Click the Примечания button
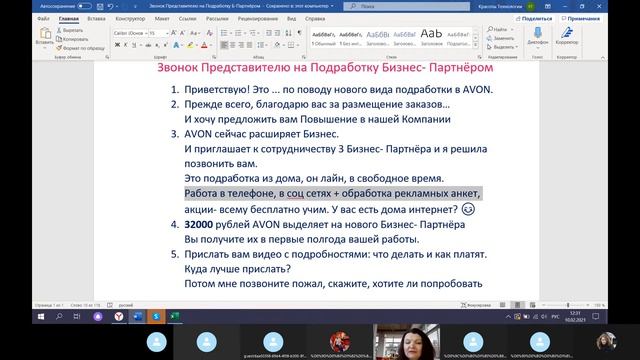Screen dimensions: 640x360 coord(580,19)
